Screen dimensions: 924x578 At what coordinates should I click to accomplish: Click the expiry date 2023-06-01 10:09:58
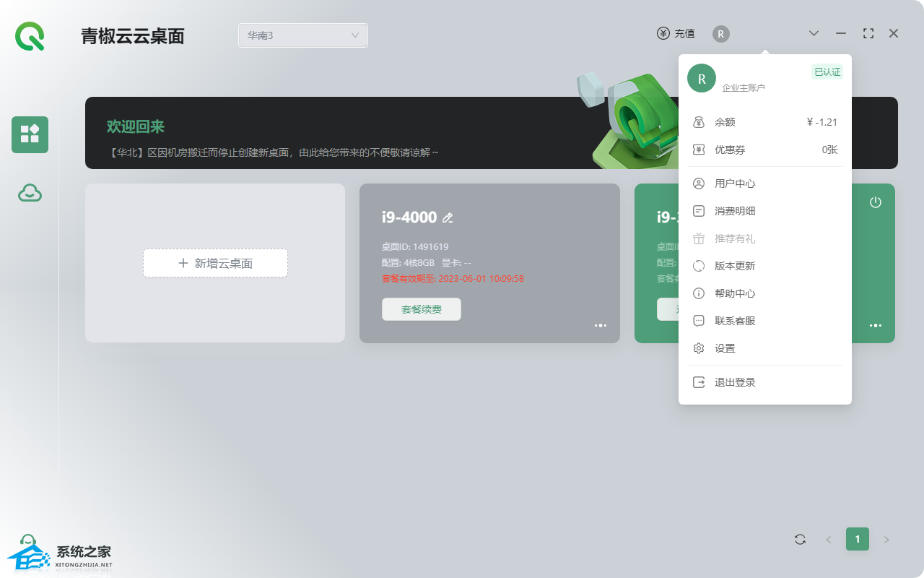tap(481, 279)
